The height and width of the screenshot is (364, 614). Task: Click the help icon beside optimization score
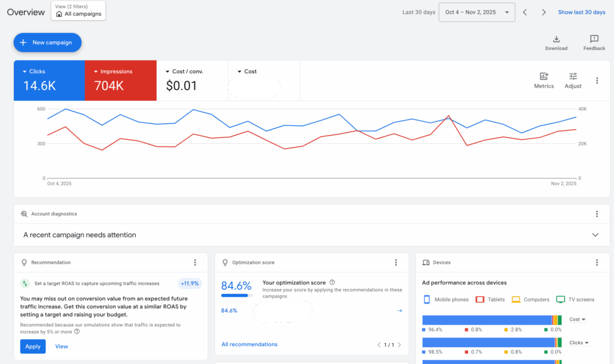pyautogui.click(x=332, y=282)
